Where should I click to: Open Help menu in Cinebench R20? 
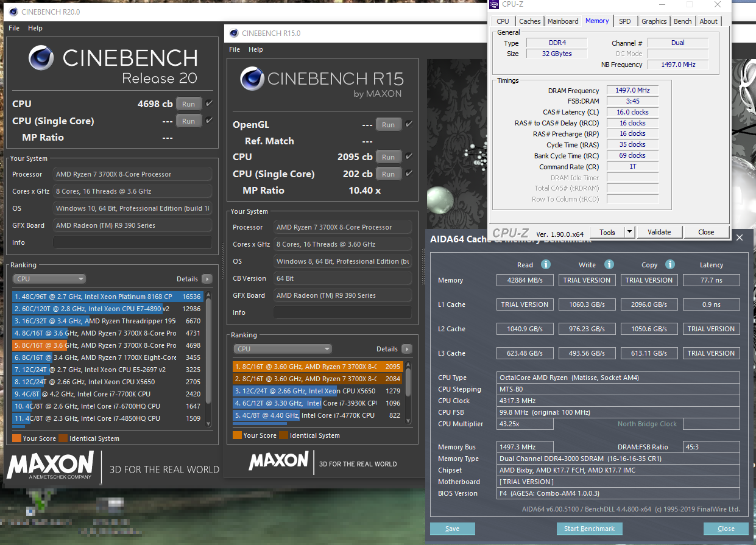35,28
